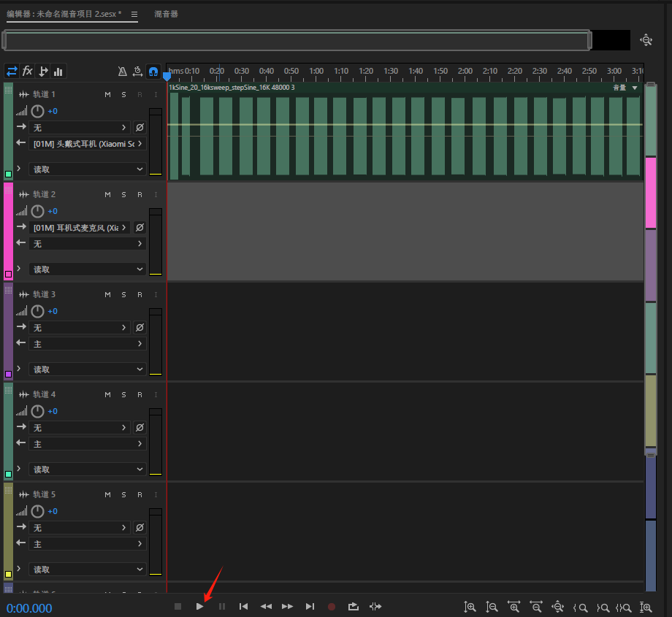
Task: Open 轨道 1 output dropdown 头戴式耳机
Action: [88, 144]
